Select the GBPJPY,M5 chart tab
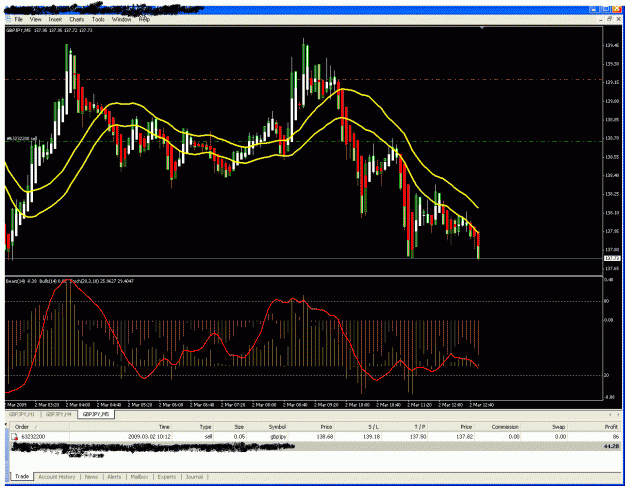This screenshot has height=486, width=625. (x=96, y=414)
